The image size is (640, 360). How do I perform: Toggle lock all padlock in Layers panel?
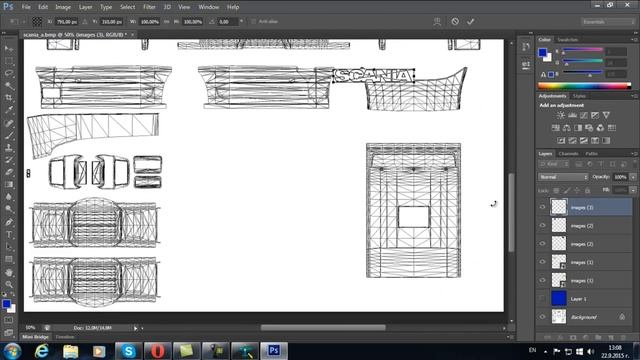pyautogui.click(x=587, y=191)
